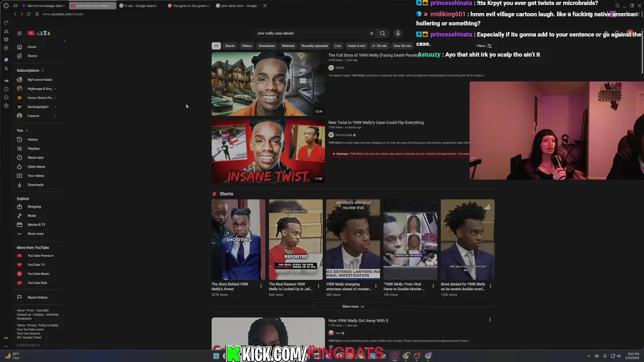The height and width of the screenshot is (362, 644).
Task: Select the Under 4 min chip
Action: point(357,46)
